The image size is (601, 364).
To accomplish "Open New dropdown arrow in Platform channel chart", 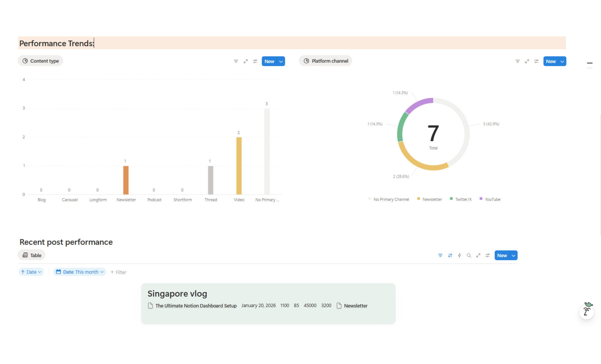I will [563, 61].
